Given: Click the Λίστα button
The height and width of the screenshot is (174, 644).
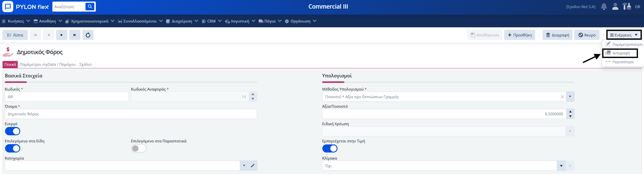Looking at the screenshot, I should (x=15, y=35).
